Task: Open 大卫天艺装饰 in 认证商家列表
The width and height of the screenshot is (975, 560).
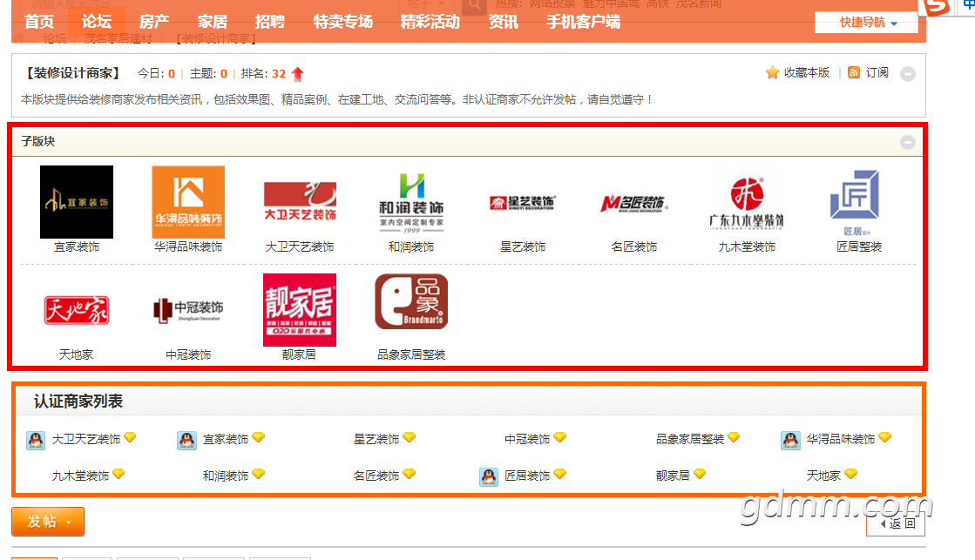Action: (x=85, y=440)
